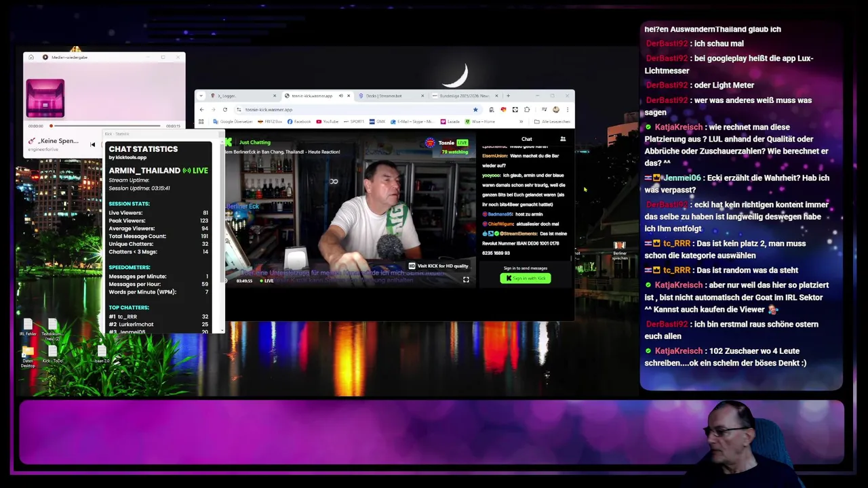Click the media player seek bar
The width and height of the screenshot is (868, 488).
(x=106, y=125)
